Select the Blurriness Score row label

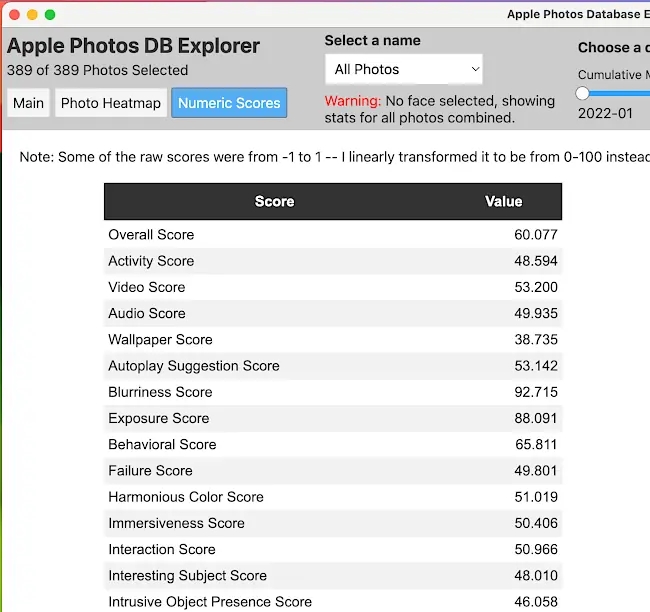pyautogui.click(x=160, y=392)
